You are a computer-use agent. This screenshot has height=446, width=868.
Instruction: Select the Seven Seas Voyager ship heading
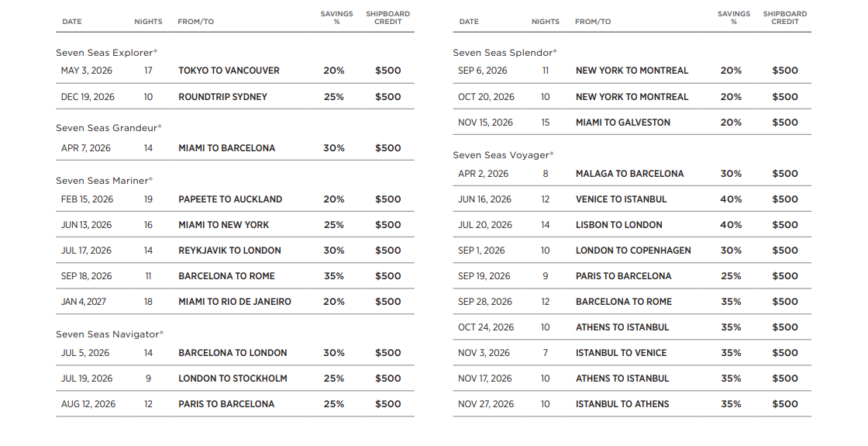pyautogui.click(x=503, y=155)
